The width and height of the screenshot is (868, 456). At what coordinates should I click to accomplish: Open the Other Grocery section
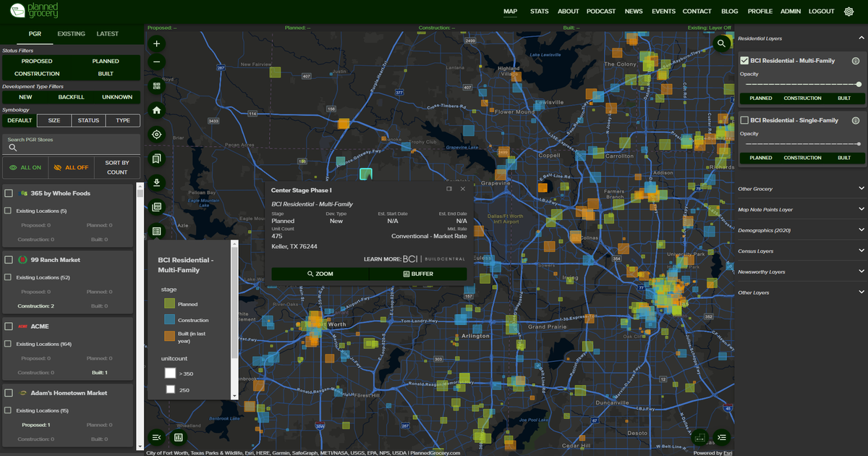pyautogui.click(x=801, y=189)
